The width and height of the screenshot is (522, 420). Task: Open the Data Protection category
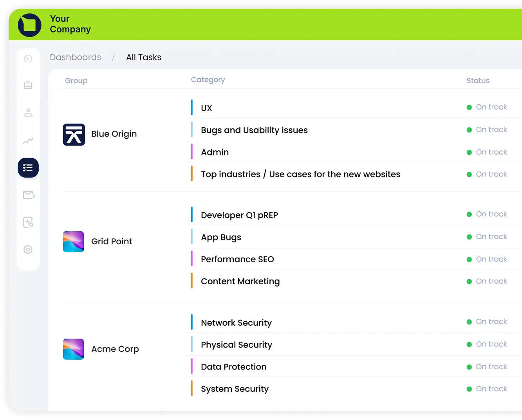(233, 367)
